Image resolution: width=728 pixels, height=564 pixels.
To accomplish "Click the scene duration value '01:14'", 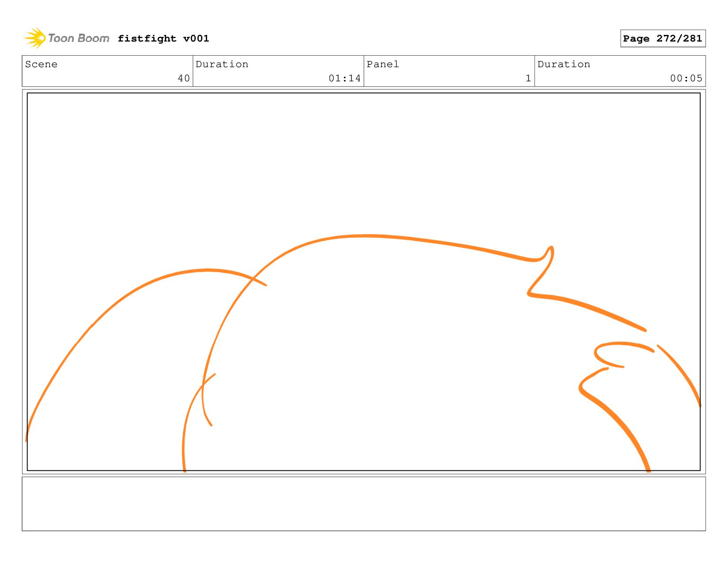I will [x=345, y=78].
